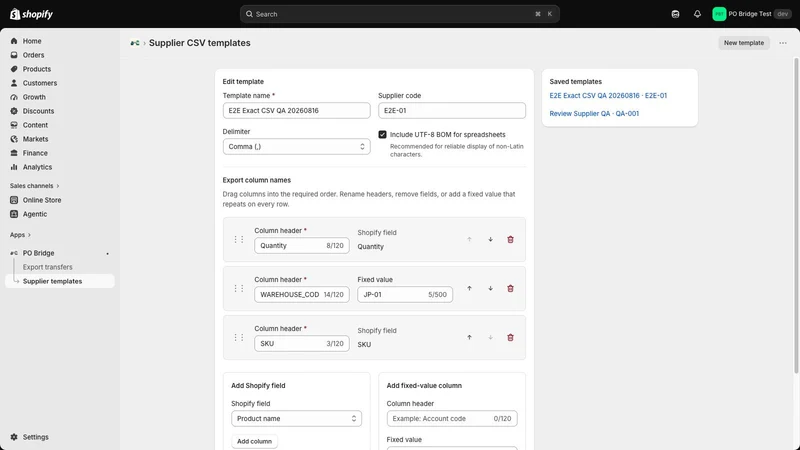Edit the JP-01 fixed value field
This screenshot has width=800, height=450.
pyautogui.click(x=405, y=294)
